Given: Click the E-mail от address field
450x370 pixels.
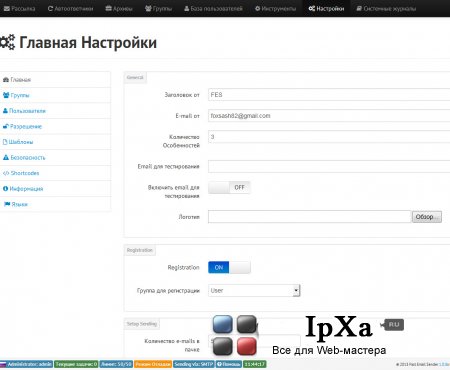Looking at the screenshot, I should tap(329, 116).
